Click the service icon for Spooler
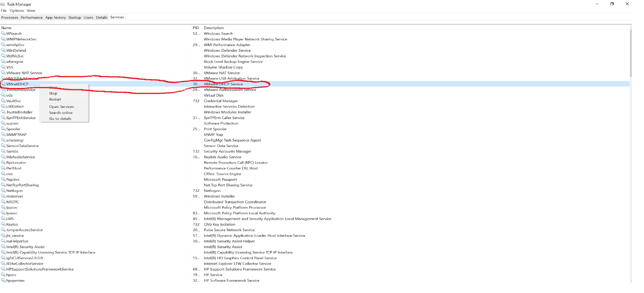The height and width of the screenshot is (293, 644). [3, 129]
